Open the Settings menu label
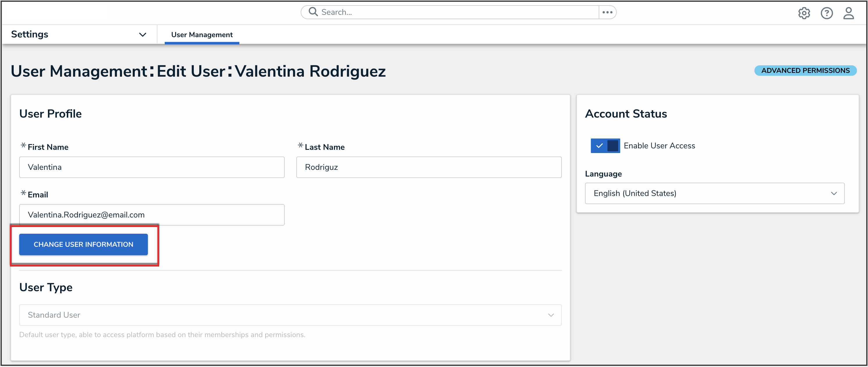The image size is (868, 367). (30, 34)
